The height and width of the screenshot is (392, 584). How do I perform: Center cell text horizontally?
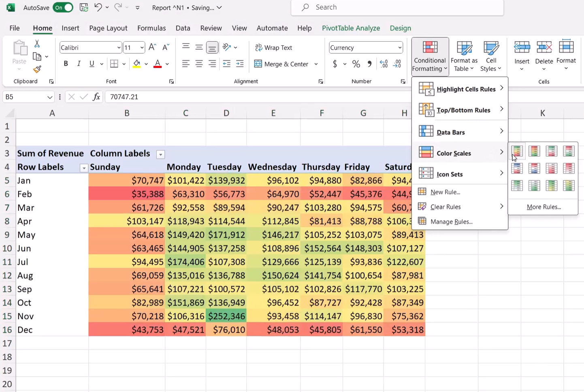199,64
